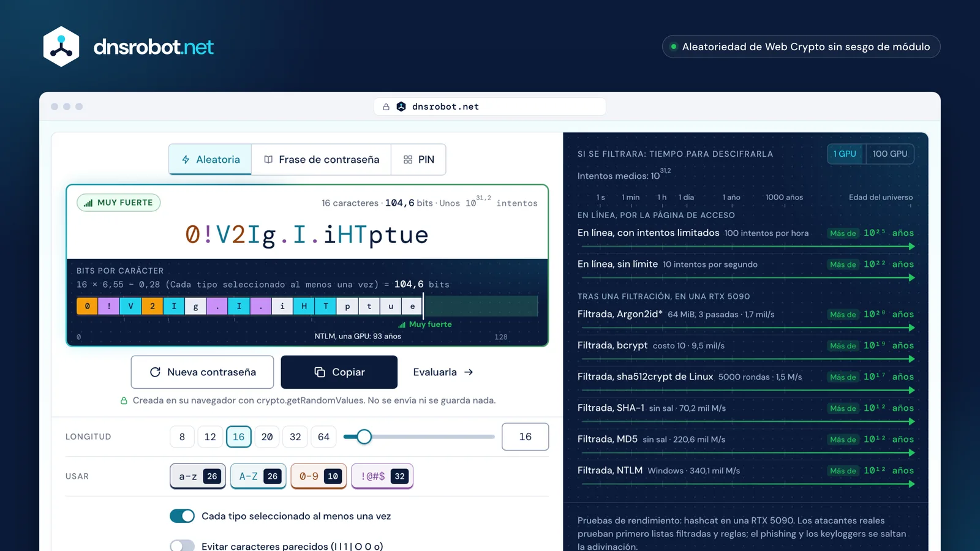This screenshot has width=980, height=551.
Task: Open the Aleatoria tab
Action: pos(210,159)
